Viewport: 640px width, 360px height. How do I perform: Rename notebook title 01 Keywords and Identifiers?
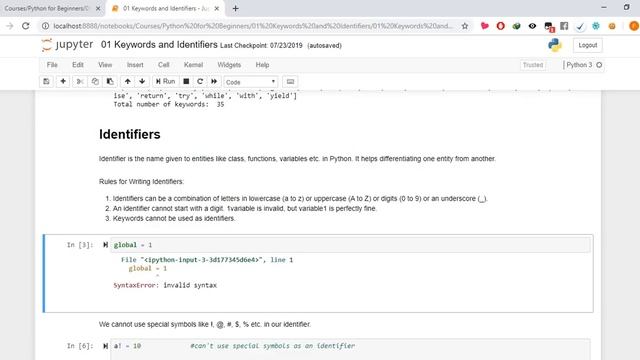pos(159,44)
